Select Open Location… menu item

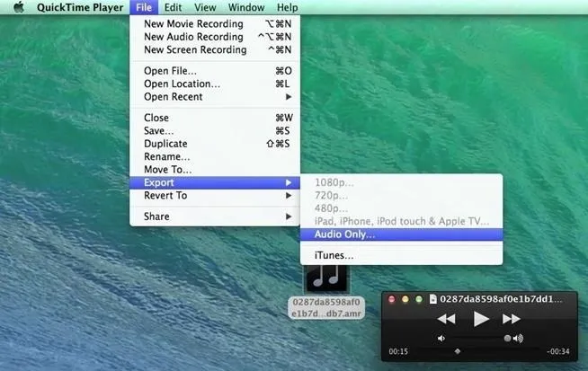215,84
